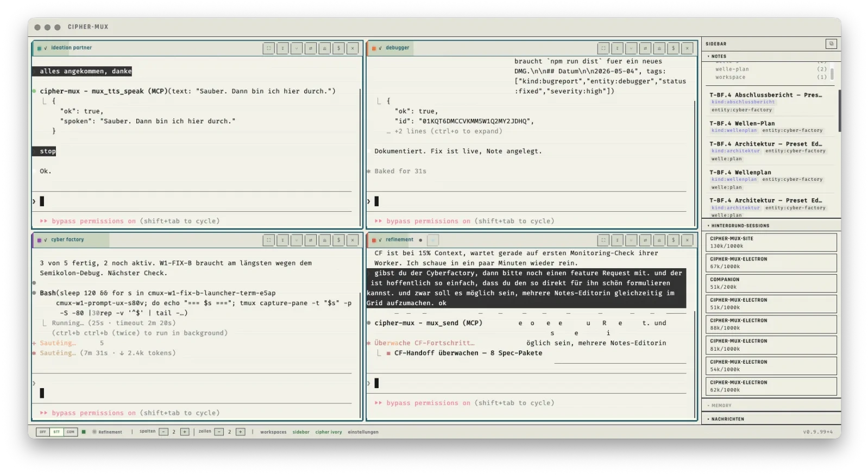This screenshot has height=475, width=868.
Task: Close the cyber factory pane
Action: (353, 240)
